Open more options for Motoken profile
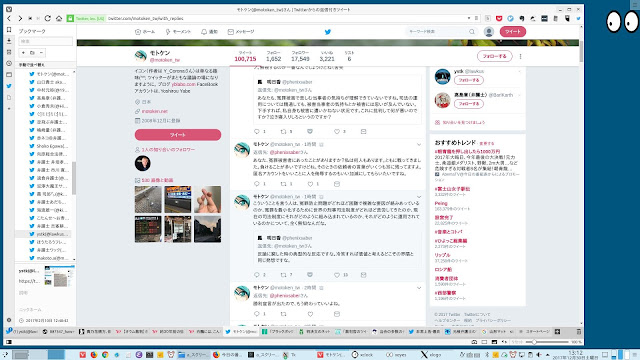 pos(520,56)
